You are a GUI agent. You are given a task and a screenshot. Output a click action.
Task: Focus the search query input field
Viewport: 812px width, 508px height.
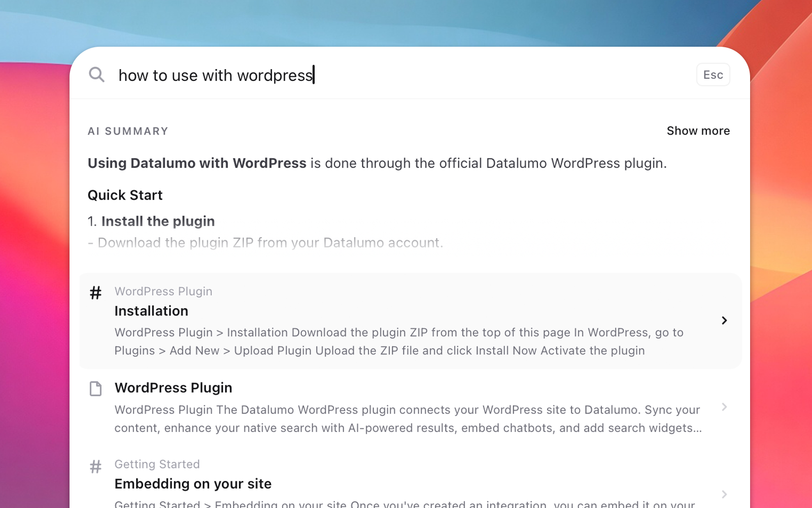[401, 75]
